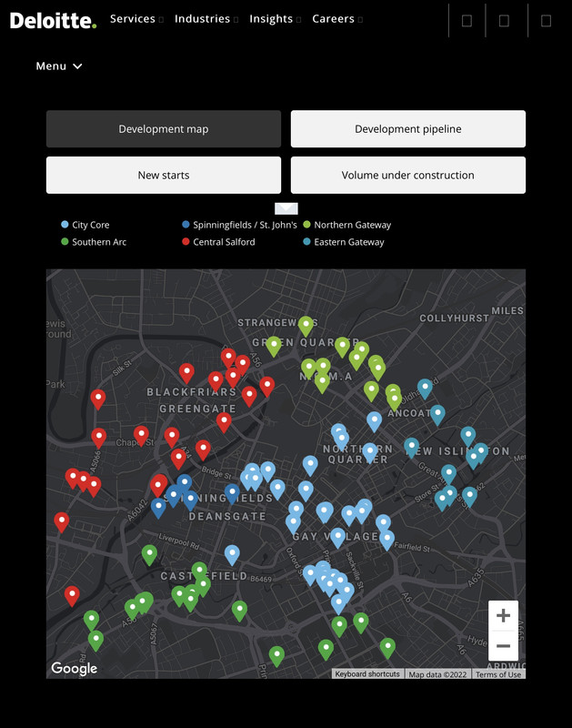Expand the Industries navigation dropdown
This screenshot has height=728, width=572.
point(206,19)
